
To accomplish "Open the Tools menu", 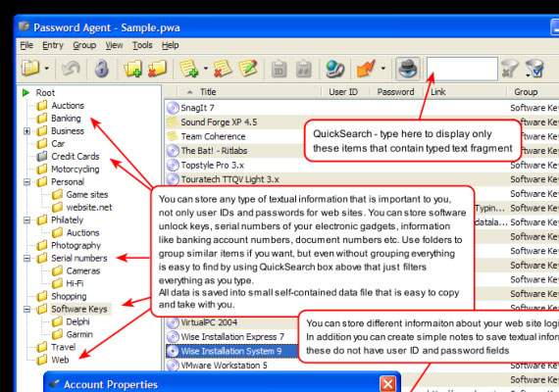I will point(142,45).
